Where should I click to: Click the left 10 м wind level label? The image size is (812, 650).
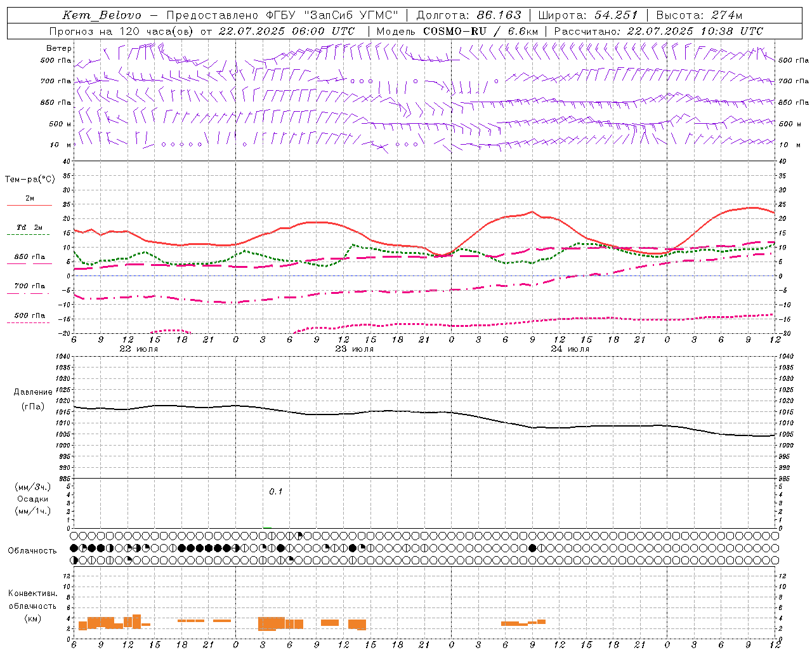pos(60,145)
